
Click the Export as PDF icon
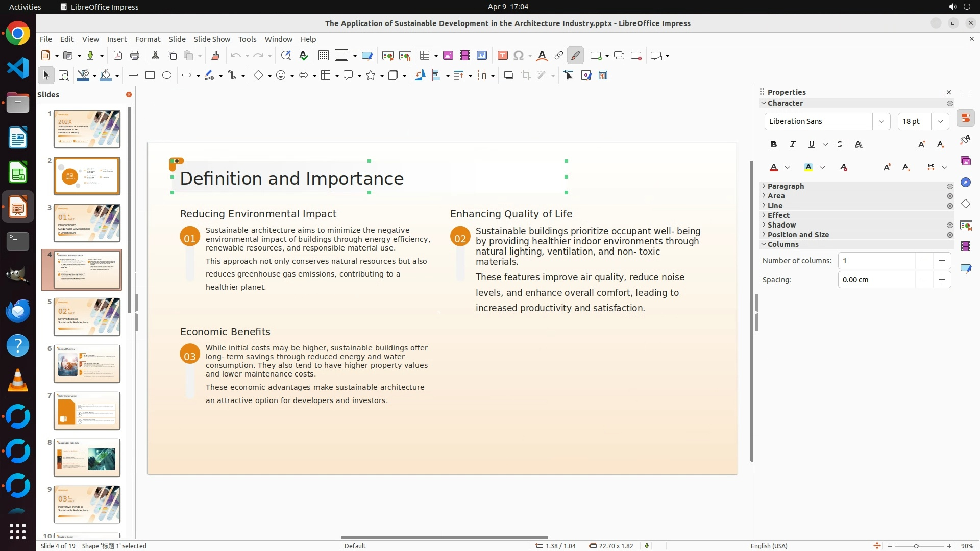click(x=118, y=56)
